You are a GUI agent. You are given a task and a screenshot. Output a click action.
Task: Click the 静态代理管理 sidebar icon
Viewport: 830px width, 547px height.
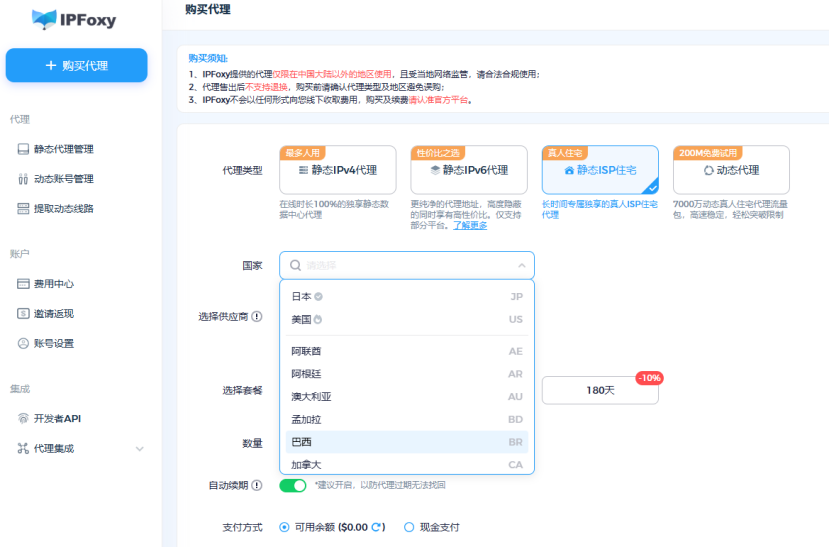coord(23,149)
